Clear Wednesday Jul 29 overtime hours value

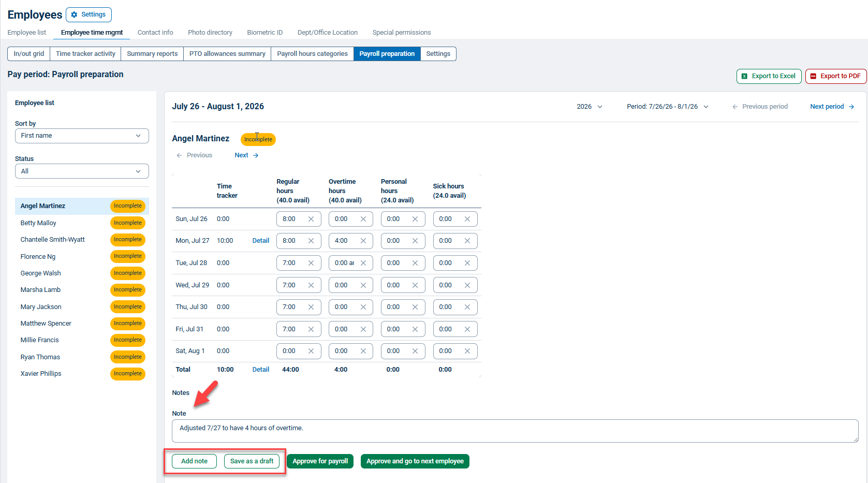363,285
